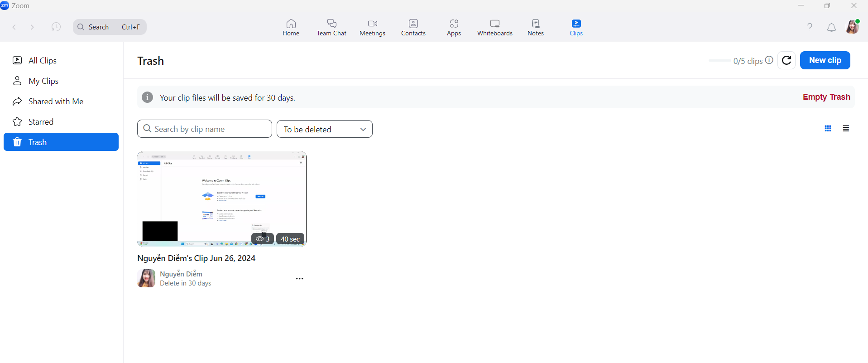Screen dimensions: 868x363
Task: Click the Empty Trash link
Action: tap(826, 97)
